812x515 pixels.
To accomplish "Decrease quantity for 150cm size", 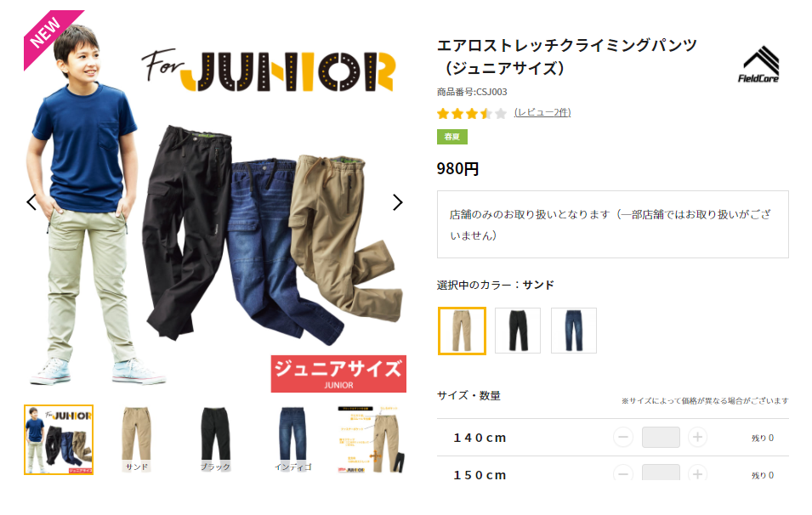I will pyautogui.click(x=623, y=473).
